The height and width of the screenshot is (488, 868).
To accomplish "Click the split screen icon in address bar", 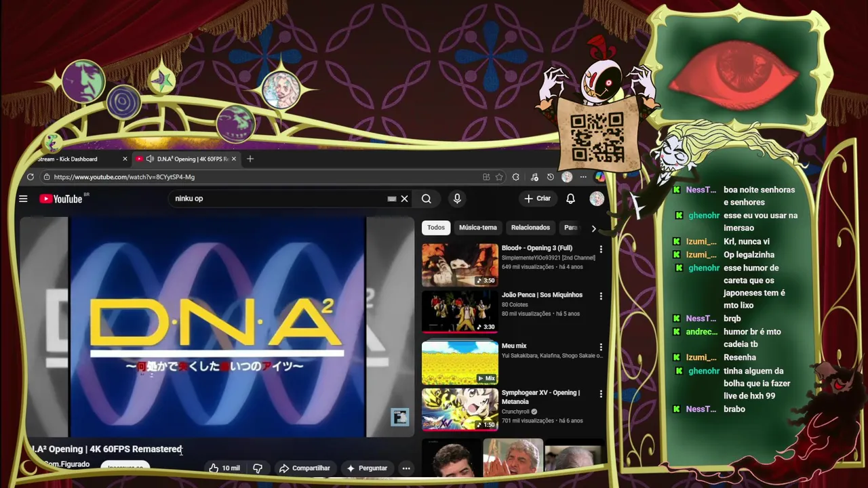I will 486,177.
